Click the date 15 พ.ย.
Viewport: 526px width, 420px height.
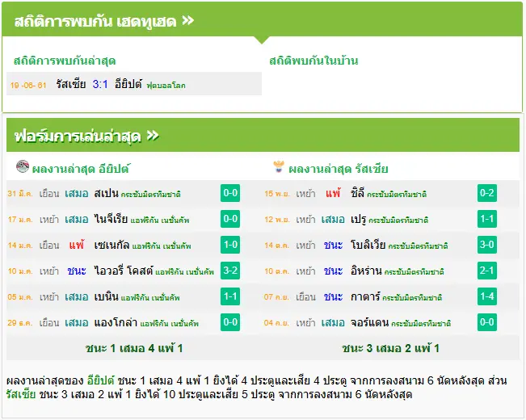click(x=277, y=194)
